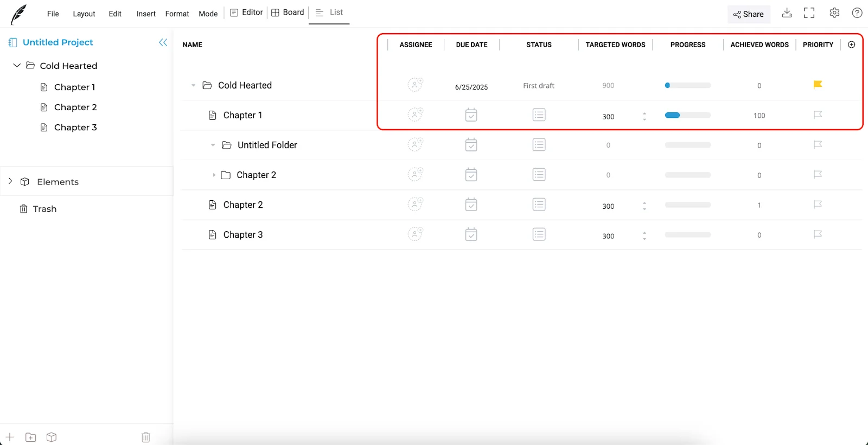
Task: Set status for Chapter 1
Action: [539, 115]
